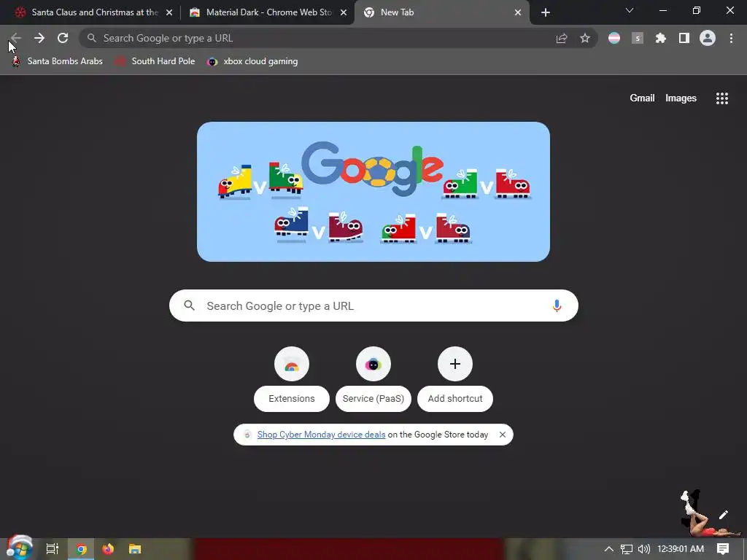Open the Google apps grid
Screen dimensions: 747x560
pyautogui.click(x=722, y=98)
